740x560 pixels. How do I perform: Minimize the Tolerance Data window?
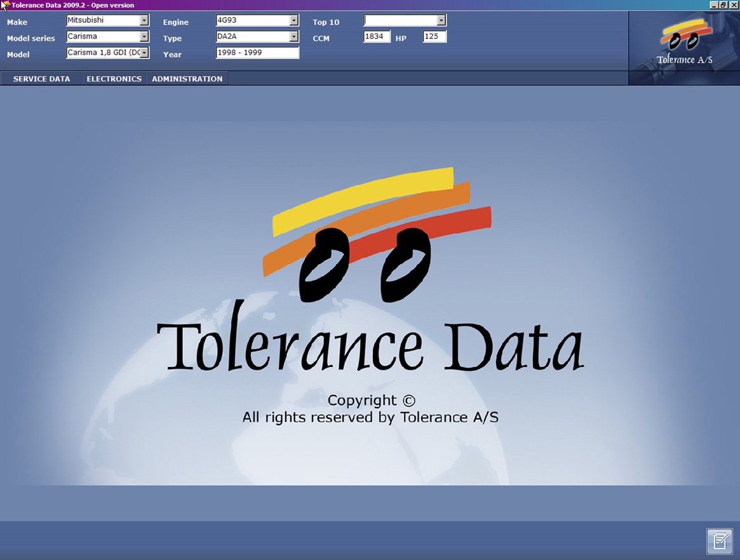pyautogui.click(x=713, y=5)
